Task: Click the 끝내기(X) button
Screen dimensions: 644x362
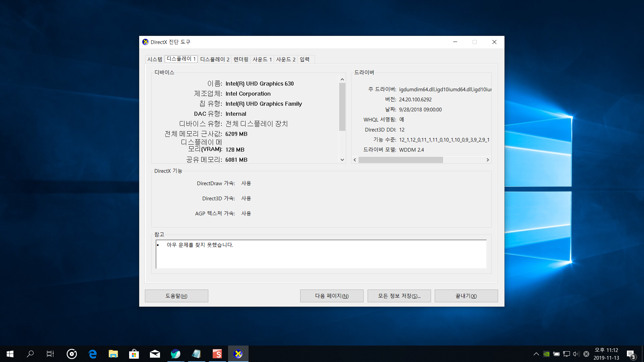Action: coord(466,296)
